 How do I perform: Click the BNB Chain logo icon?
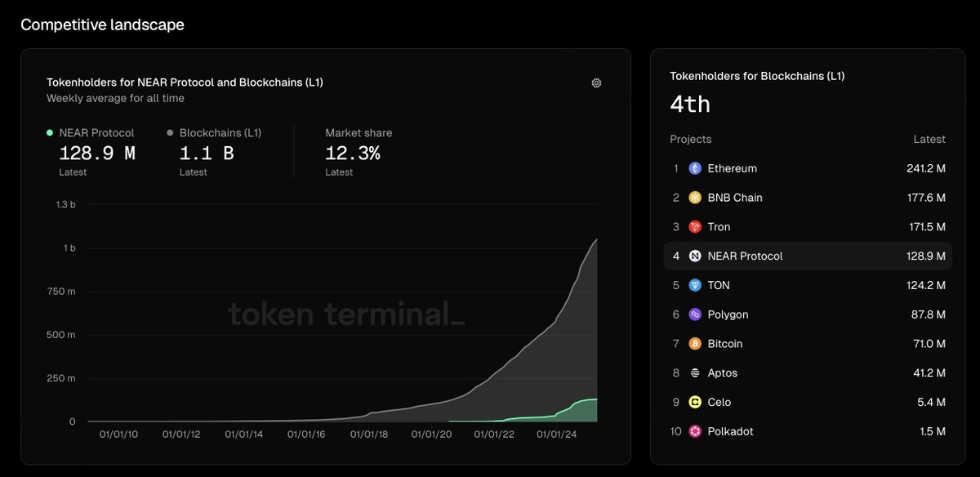[x=695, y=198]
